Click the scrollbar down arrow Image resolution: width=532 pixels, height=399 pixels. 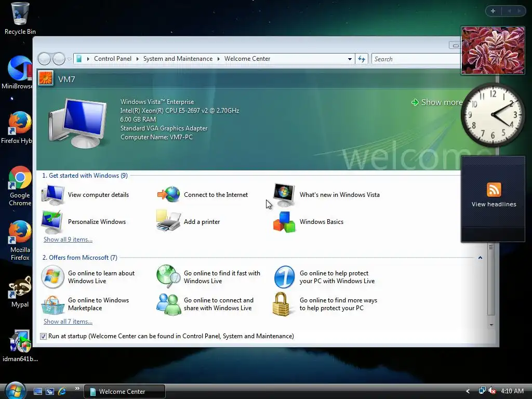click(x=491, y=325)
